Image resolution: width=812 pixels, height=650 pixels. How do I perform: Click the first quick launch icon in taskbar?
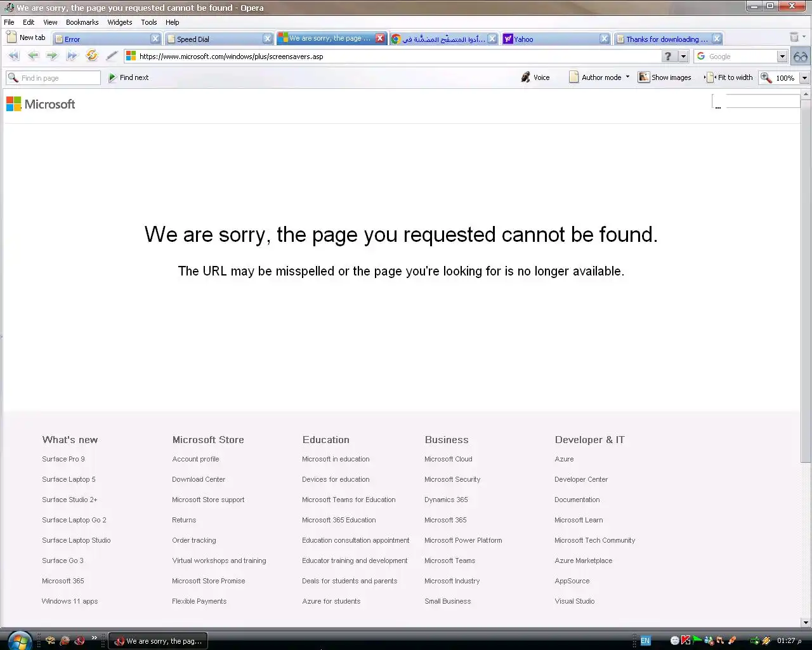(x=50, y=641)
